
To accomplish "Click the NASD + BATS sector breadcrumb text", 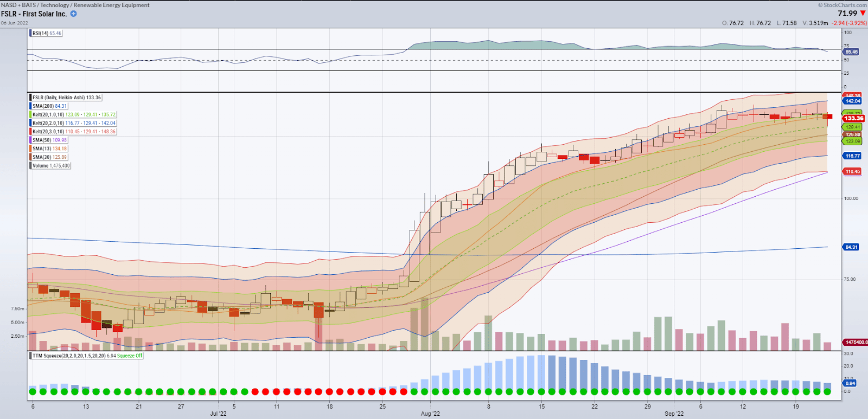I will (x=75, y=5).
